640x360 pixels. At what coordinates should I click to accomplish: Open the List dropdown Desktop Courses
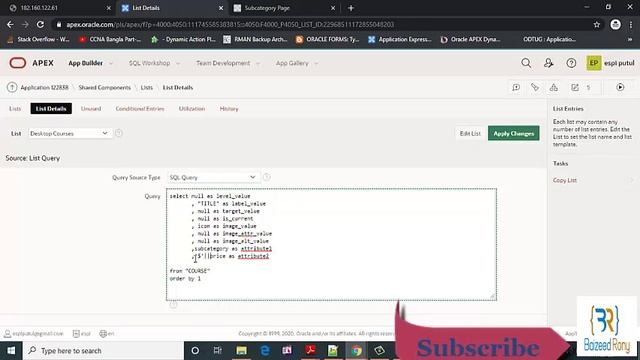tap(69, 133)
